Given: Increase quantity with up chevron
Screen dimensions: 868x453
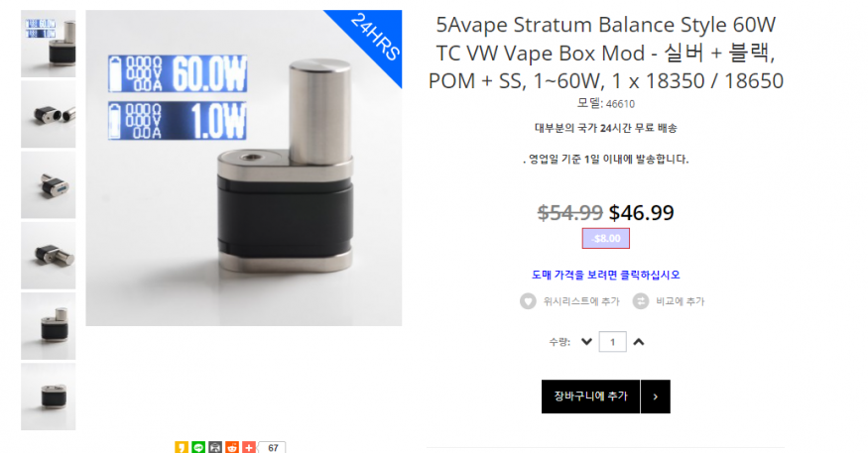Looking at the screenshot, I should click(639, 342).
